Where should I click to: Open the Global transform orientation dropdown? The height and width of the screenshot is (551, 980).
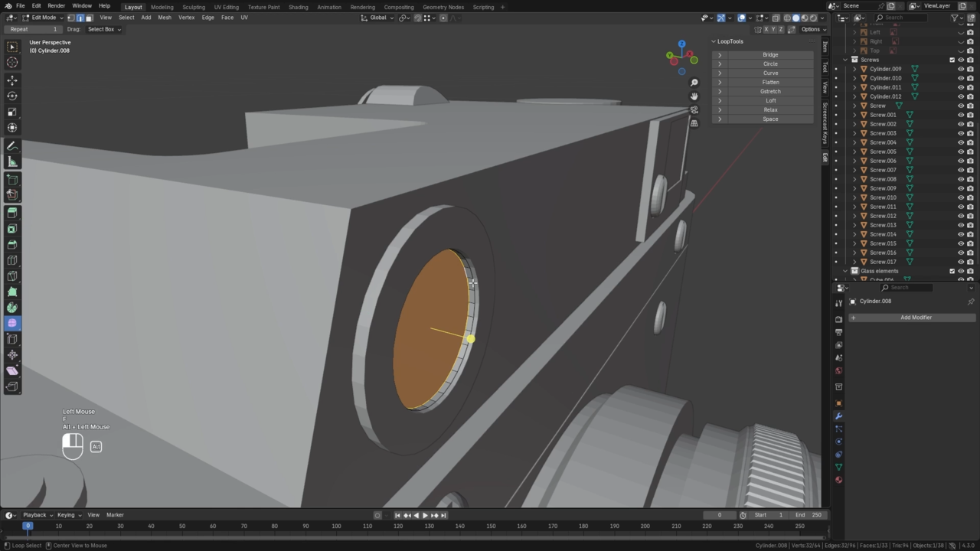(378, 18)
